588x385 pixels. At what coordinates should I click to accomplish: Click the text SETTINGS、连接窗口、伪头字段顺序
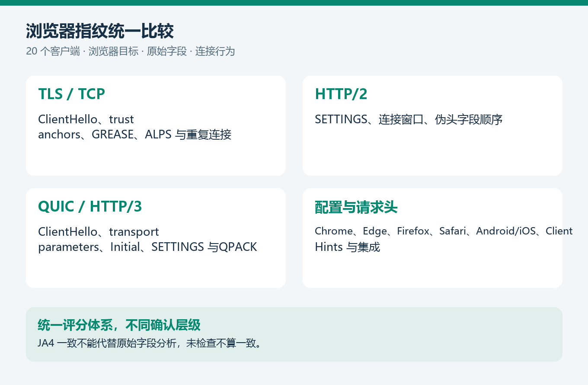[409, 119]
